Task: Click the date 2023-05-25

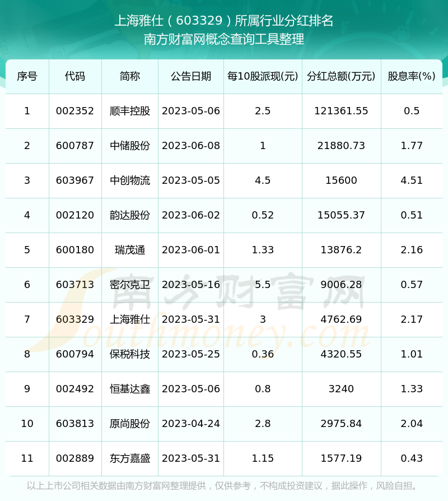Action: tap(191, 354)
